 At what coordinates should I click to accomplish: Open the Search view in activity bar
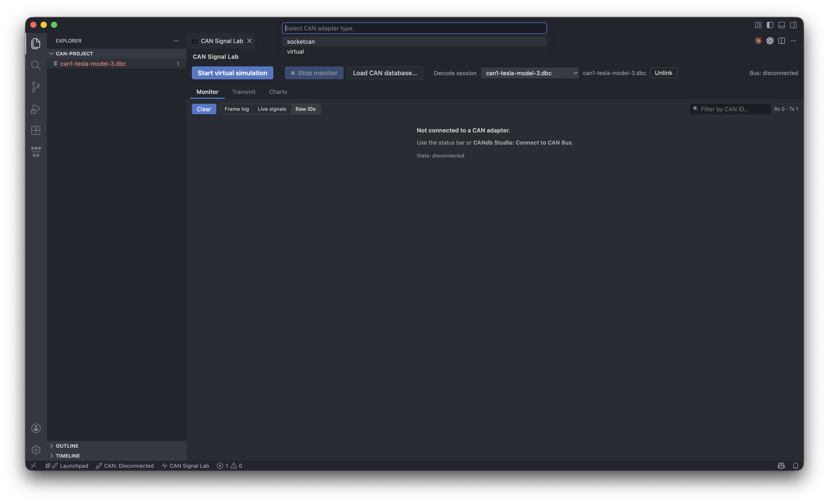coord(36,65)
